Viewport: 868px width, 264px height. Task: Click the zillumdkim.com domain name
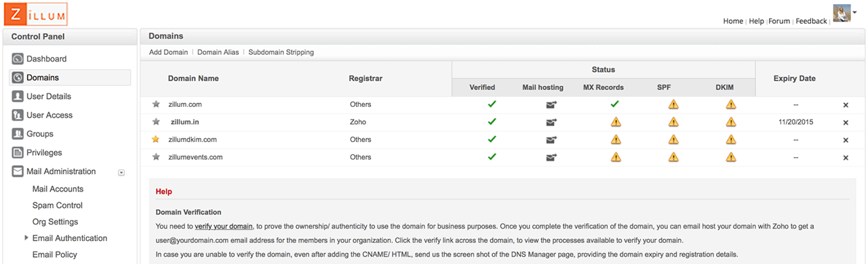click(193, 139)
